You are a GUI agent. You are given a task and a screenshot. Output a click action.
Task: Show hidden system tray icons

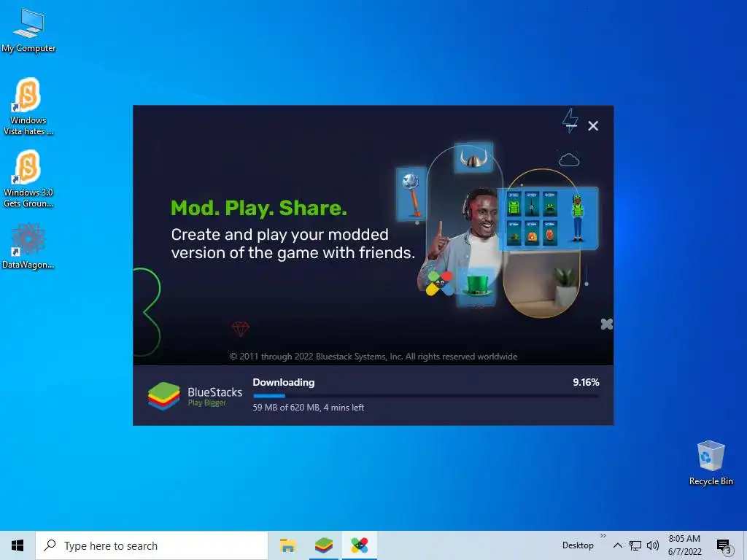617,545
